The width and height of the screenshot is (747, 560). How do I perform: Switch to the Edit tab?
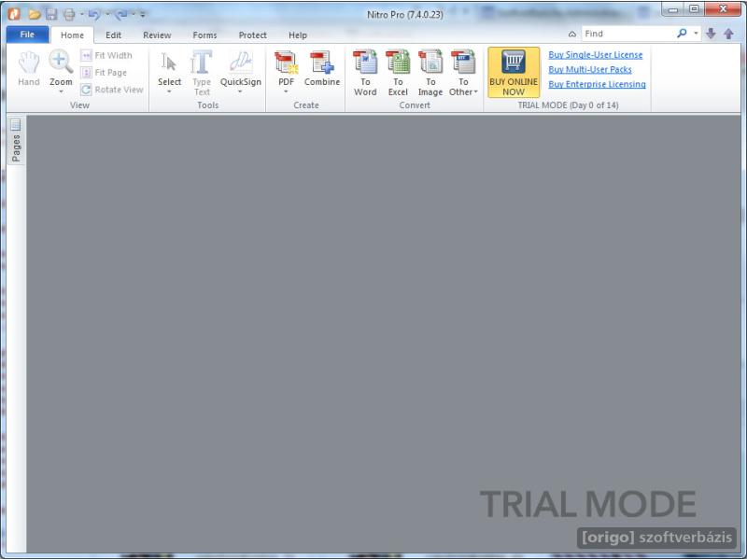pos(113,35)
